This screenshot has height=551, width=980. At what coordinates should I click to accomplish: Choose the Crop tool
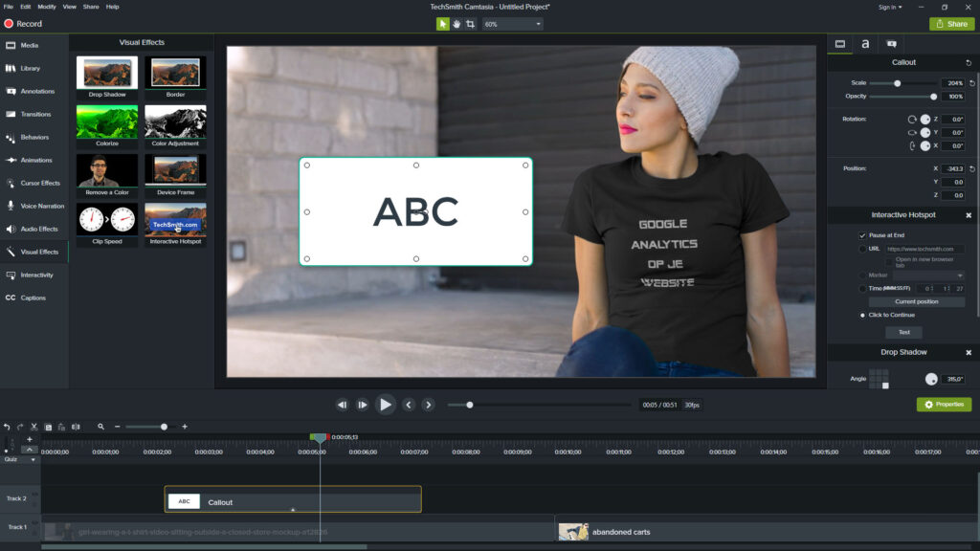(470, 24)
